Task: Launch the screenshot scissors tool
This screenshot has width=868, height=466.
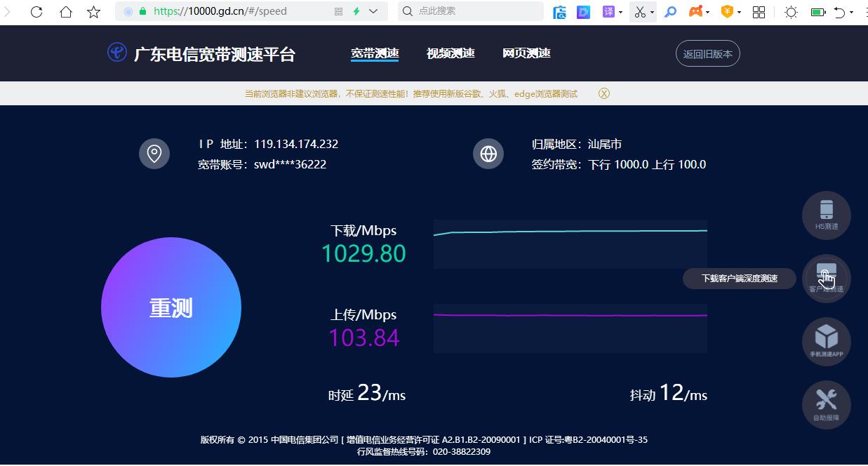Action: (639, 11)
